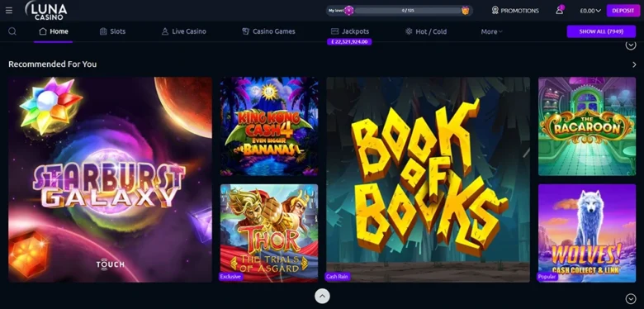Expand the More dropdown menu
644x309 pixels.
pos(491,31)
